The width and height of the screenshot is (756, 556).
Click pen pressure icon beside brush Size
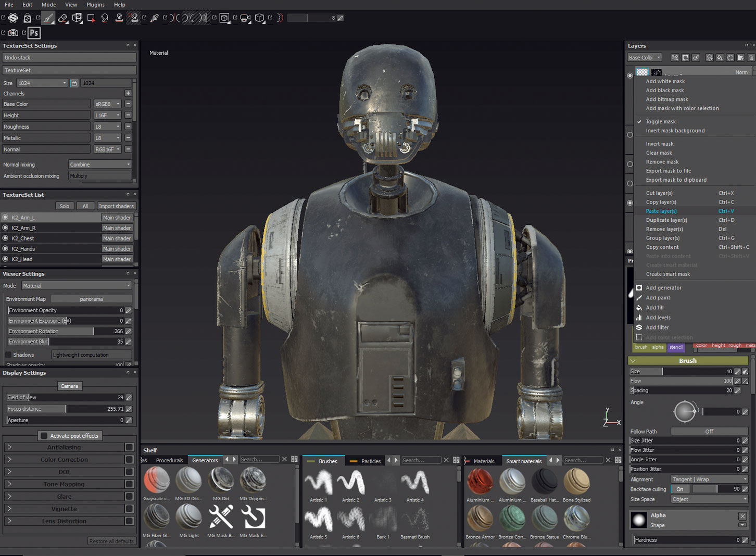pyautogui.click(x=745, y=372)
